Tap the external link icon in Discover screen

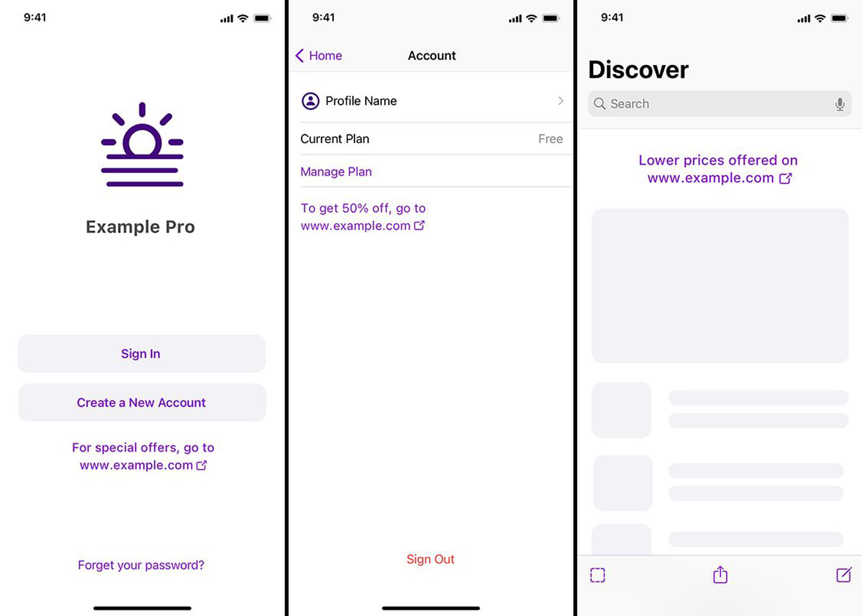(x=787, y=177)
